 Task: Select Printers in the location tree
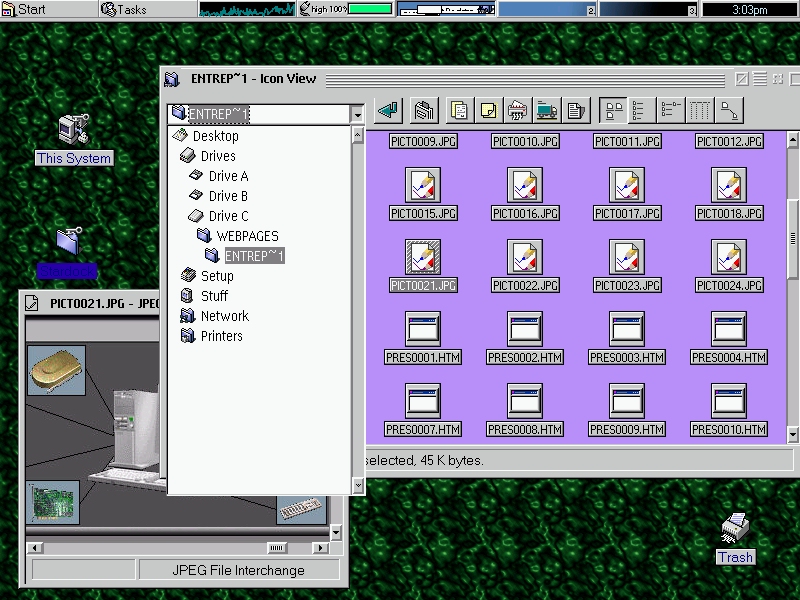pos(212,336)
